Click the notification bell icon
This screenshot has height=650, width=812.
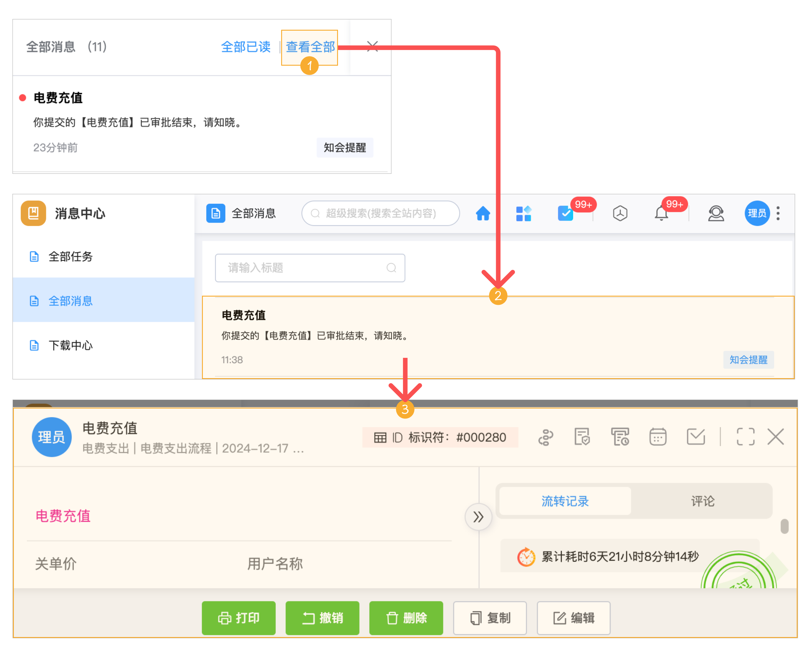(661, 214)
